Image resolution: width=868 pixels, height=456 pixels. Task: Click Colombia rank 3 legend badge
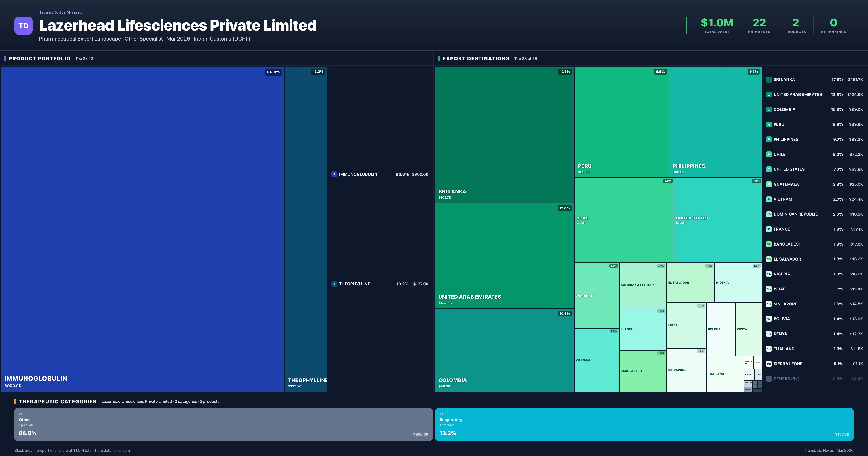coord(769,110)
